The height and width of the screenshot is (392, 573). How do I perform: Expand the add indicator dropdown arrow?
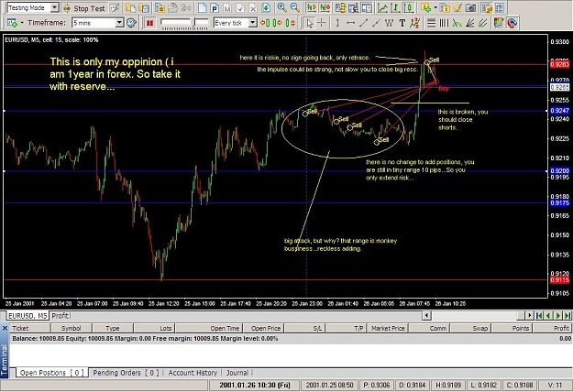click(436, 7)
